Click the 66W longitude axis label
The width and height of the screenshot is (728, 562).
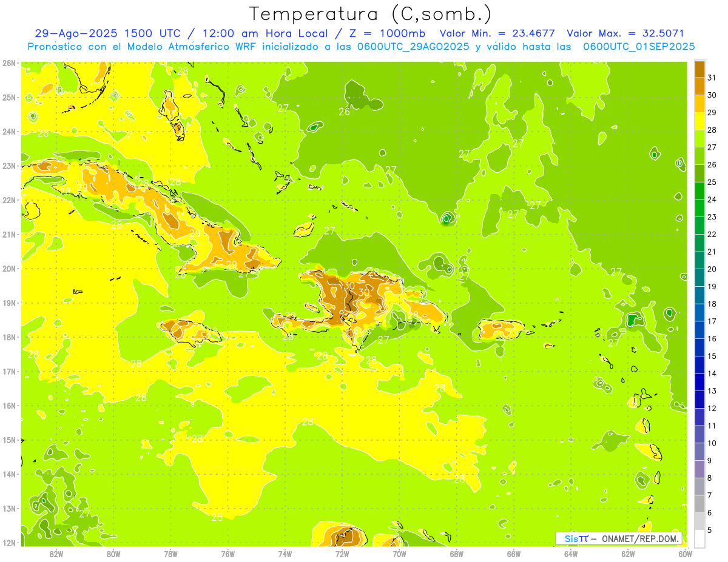tap(514, 554)
